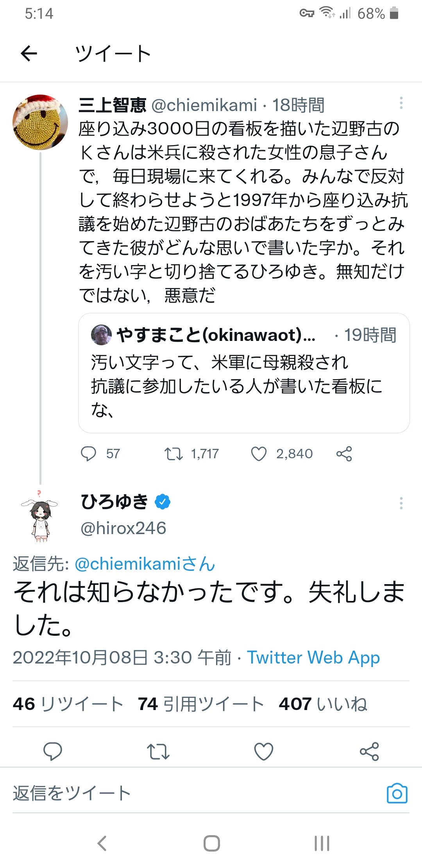Viewport: 422px width, 868px height.
Task: Share ひろゆき's reply tweet
Action: 369,751
